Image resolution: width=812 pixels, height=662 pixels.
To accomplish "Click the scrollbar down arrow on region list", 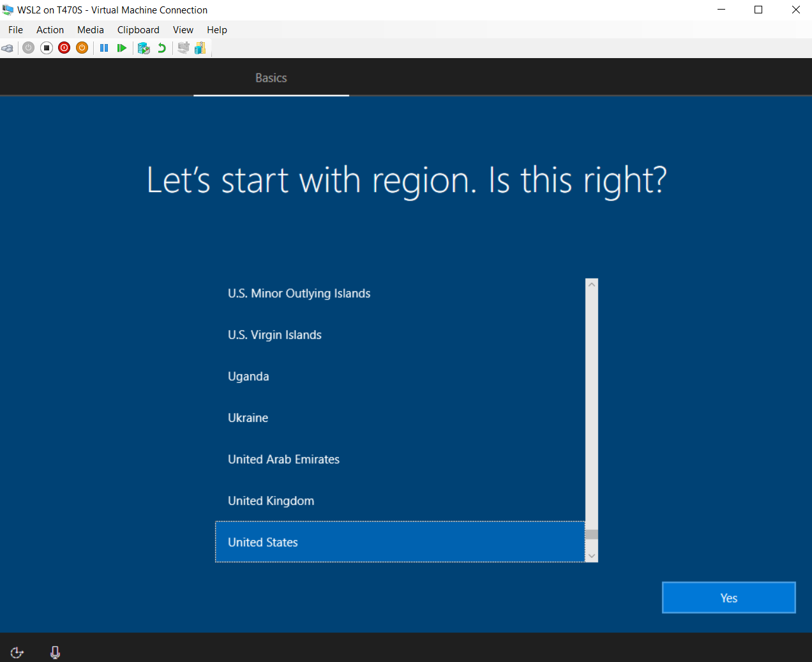I will click(x=591, y=556).
